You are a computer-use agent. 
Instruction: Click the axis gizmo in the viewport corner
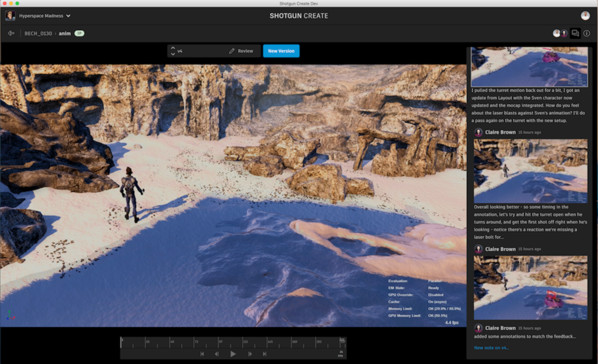[x=10, y=315]
